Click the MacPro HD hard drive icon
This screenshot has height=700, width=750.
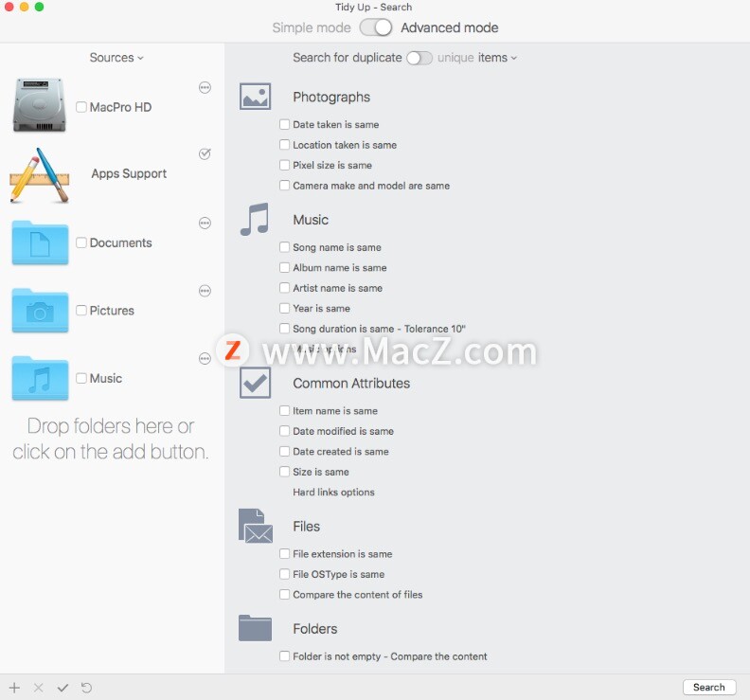pos(39,105)
